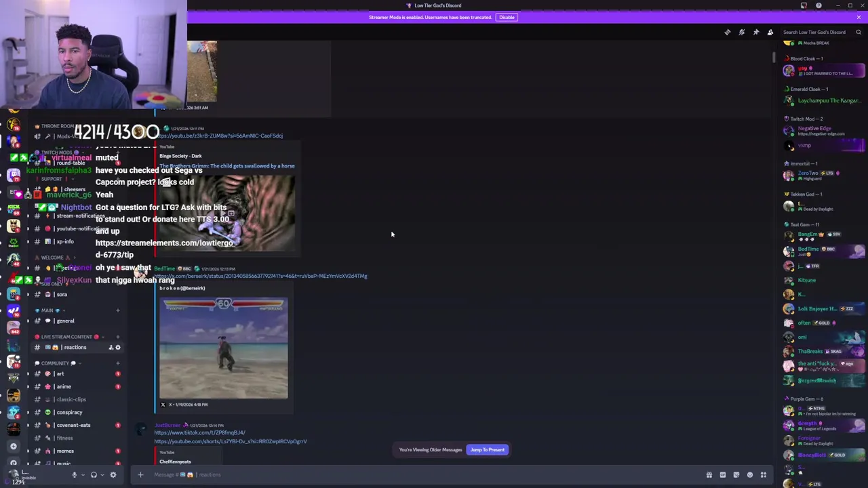Expand threads arrow beside covenant-eats channel
The width and height of the screenshot is (868, 488).
pos(28,425)
